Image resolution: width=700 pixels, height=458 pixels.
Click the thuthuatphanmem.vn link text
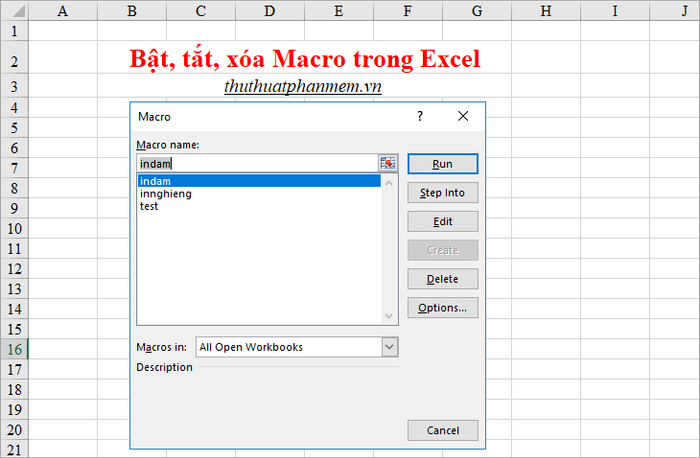[x=303, y=86]
